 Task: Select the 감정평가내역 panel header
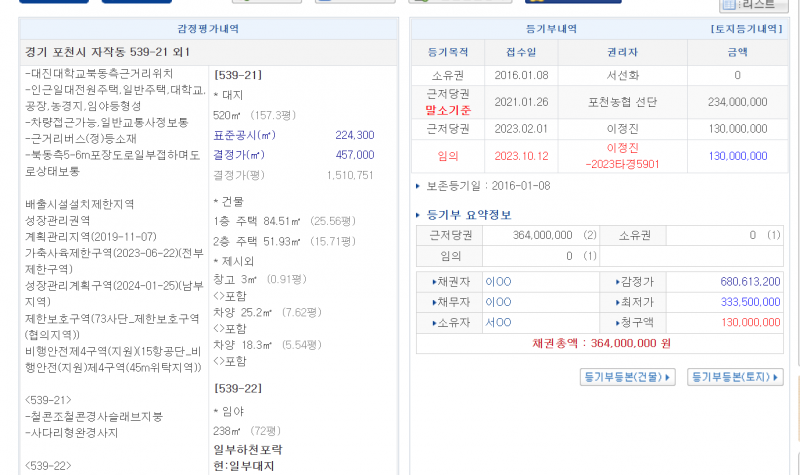(207, 30)
